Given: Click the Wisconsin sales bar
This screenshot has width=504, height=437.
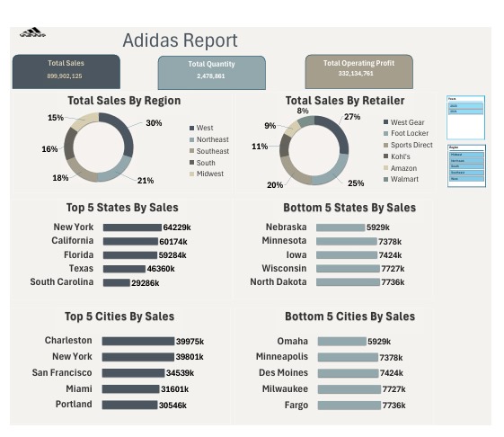Looking at the screenshot, I should pos(348,268).
